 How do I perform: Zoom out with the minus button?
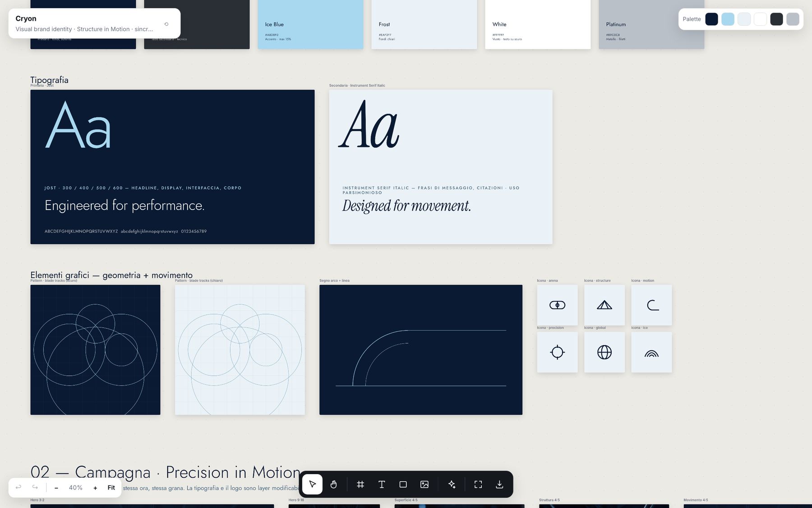(x=56, y=488)
